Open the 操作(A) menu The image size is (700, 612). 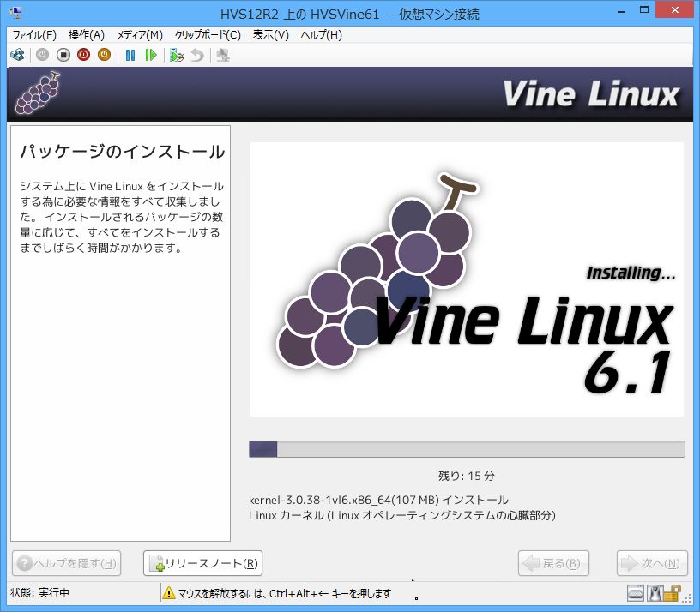(86, 35)
